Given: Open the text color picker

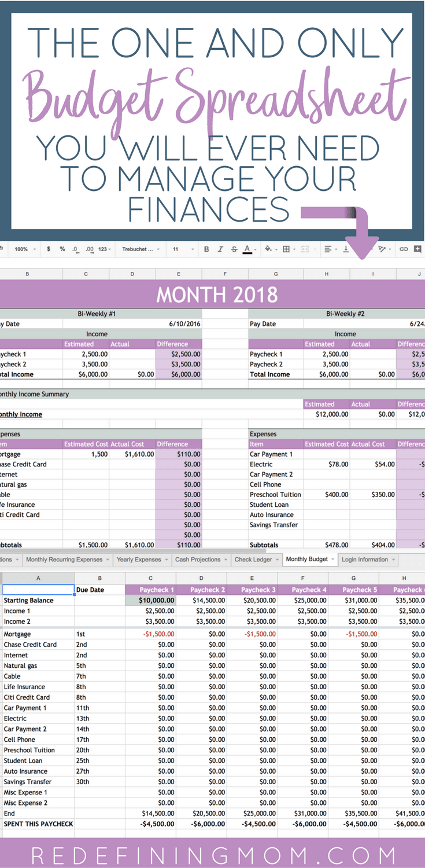Looking at the screenshot, I should [x=247, y=249].
